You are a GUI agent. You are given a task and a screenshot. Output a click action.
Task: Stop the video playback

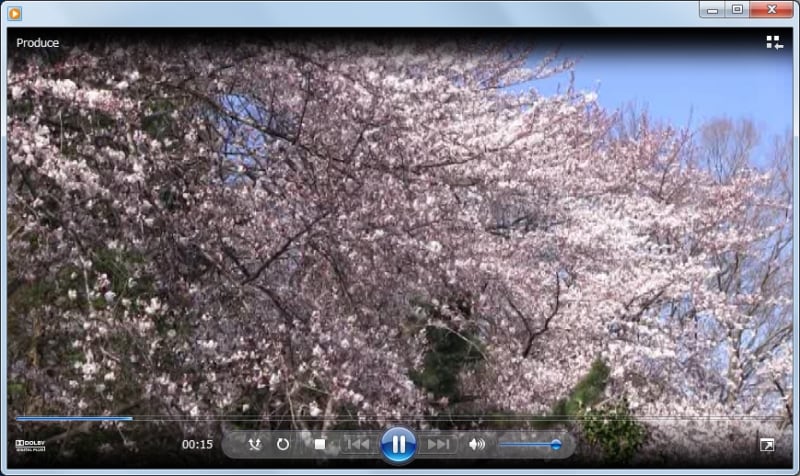click(x=320, y=444)
